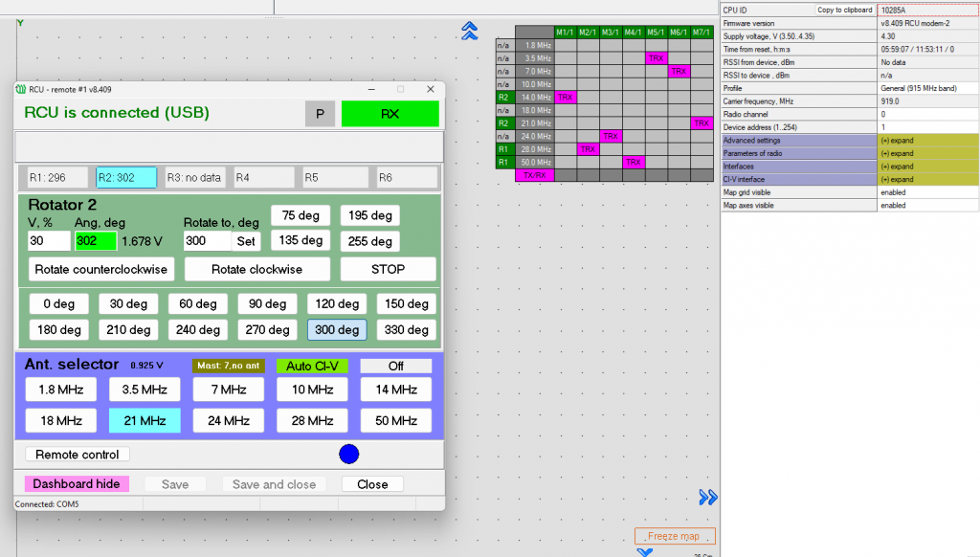Click the TRX cell in 14.0 MHz row
Image resolution: width=980 pixels, height=557 pixels.
point(565,97)
